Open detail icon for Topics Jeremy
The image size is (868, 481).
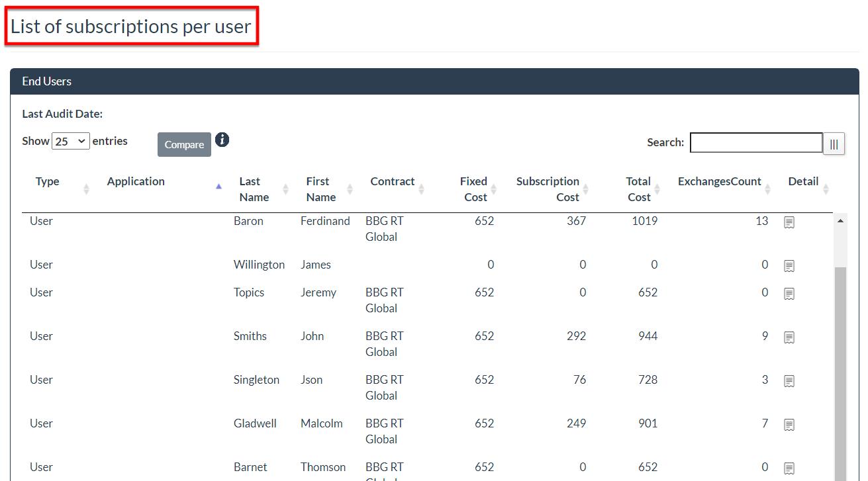click(789, 294)
